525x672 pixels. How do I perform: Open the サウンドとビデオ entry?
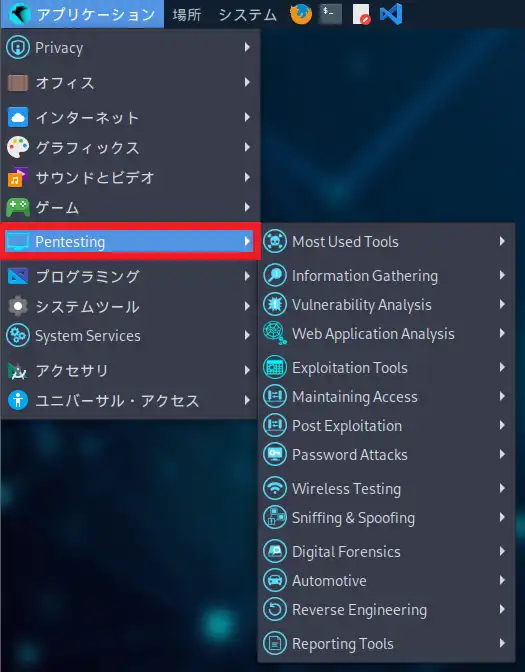tap(129, 177)
